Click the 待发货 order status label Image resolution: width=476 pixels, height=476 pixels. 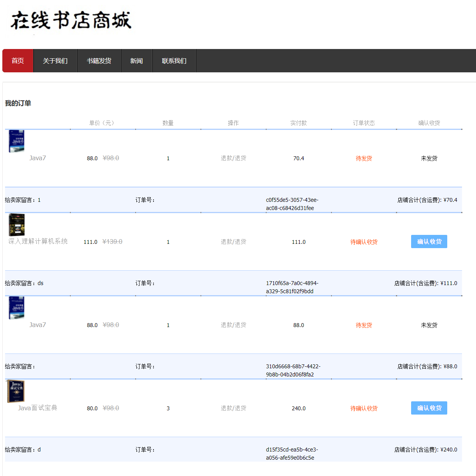[363, 158]
